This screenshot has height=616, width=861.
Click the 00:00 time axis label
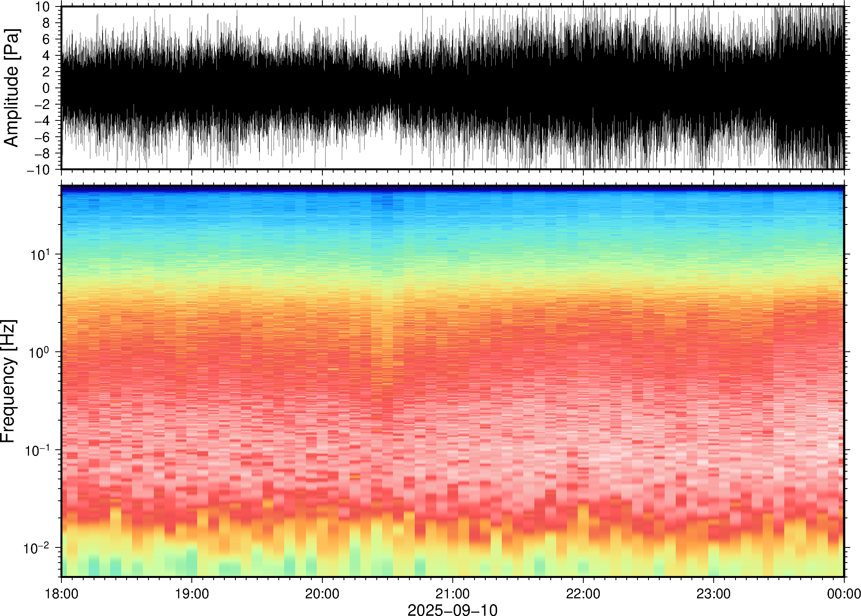[x=844, y=594]
